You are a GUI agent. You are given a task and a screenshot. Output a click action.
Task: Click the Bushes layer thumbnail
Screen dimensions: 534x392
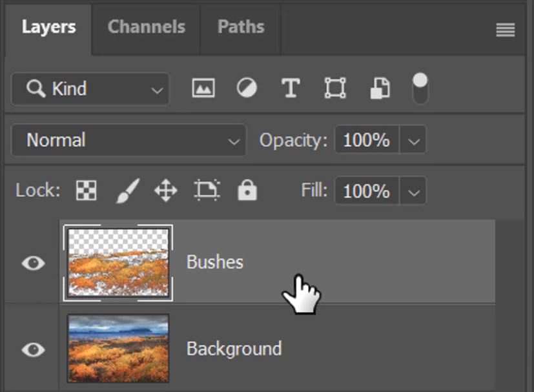pyautogui.click(x=118, y=262)
